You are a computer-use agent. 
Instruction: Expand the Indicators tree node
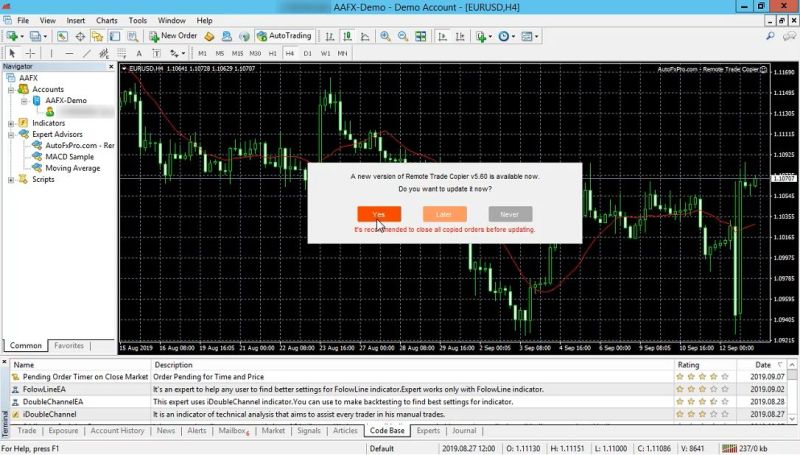10,123
